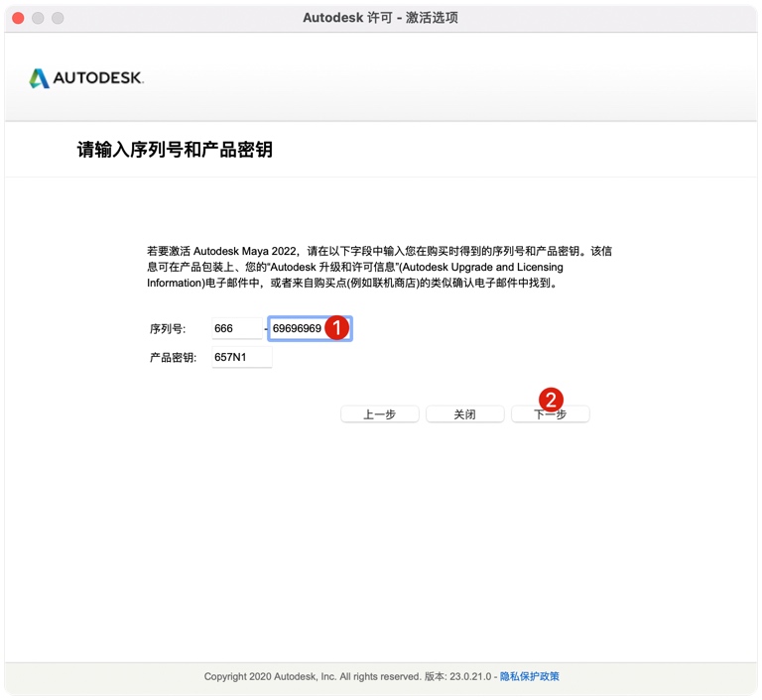The image size is (762, 700).
Task: Click the third gray title bar button
Action: [58, 18]
